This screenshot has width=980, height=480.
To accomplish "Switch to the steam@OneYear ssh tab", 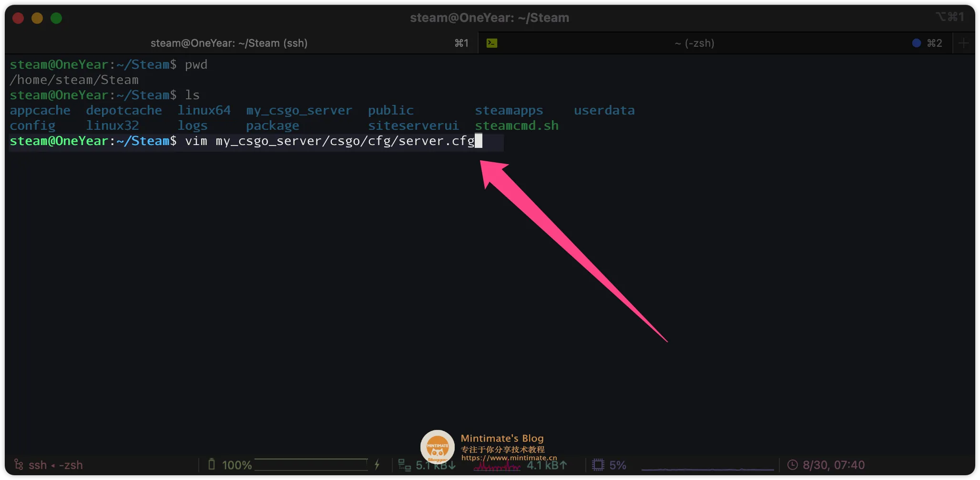I will (229, 43).
